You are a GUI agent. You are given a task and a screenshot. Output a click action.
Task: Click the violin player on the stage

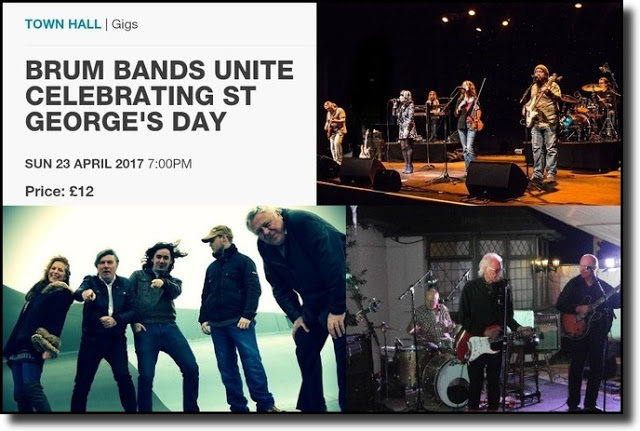click(x=468, y=122)
